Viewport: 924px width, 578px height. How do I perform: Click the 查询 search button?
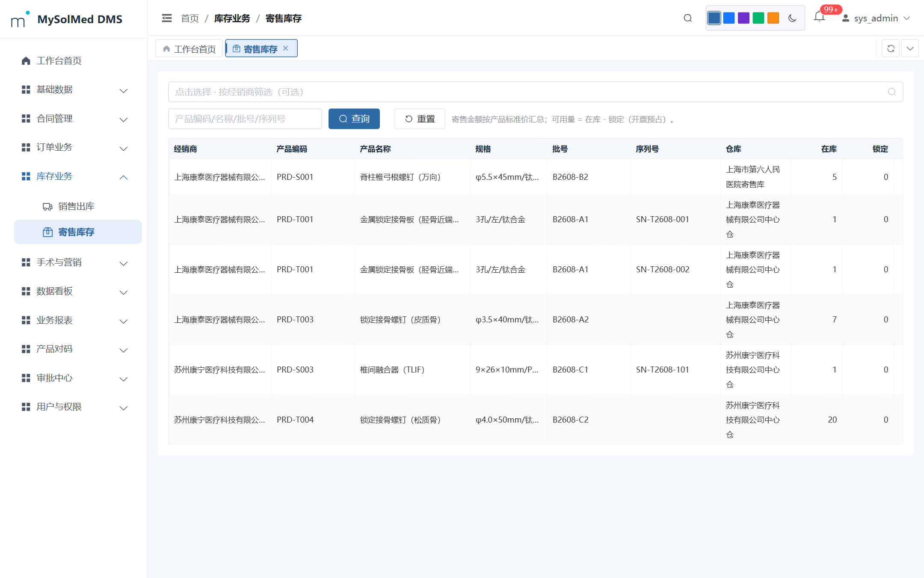pyautogui.click(x=354, y=119)
